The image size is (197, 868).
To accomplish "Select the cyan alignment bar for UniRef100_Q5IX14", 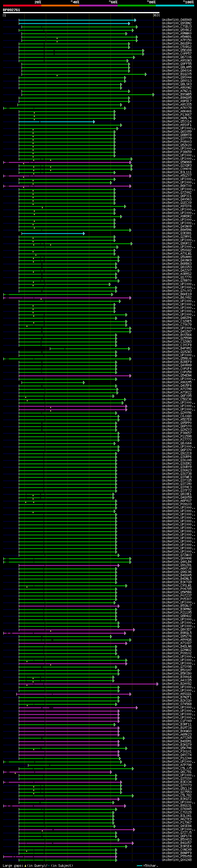I will click(57, 122).
